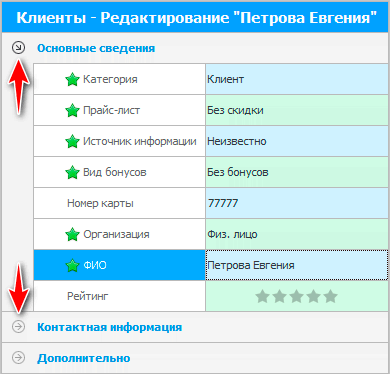390x374 pixels.
Task: Open the Контактная информация header
Action: [x=109, y=327]
